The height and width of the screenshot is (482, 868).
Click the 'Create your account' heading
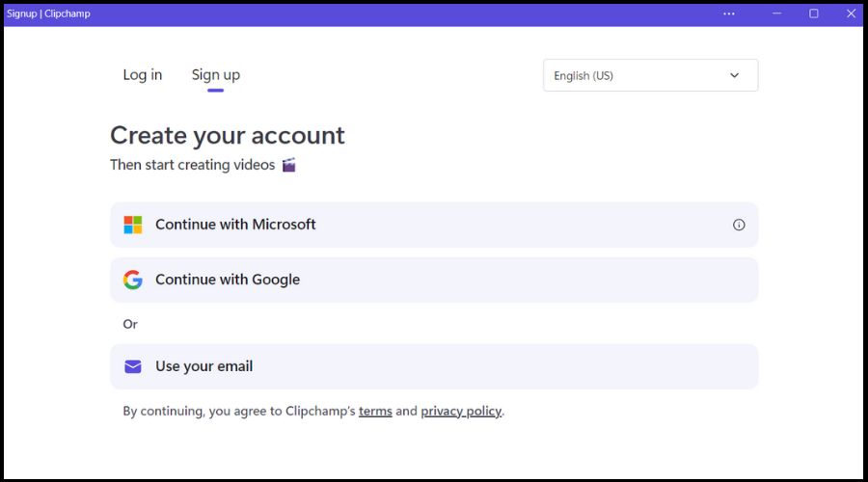point(228,135)
